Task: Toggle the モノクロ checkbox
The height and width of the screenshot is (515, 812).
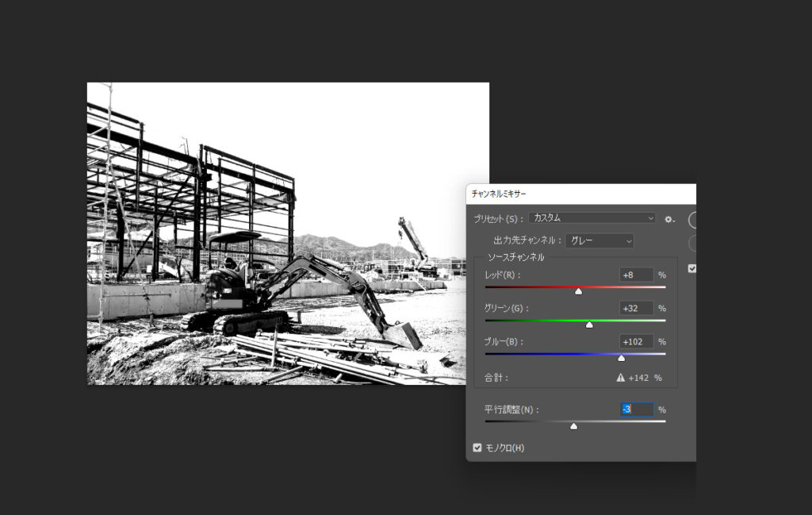Action: coord(477,448)
